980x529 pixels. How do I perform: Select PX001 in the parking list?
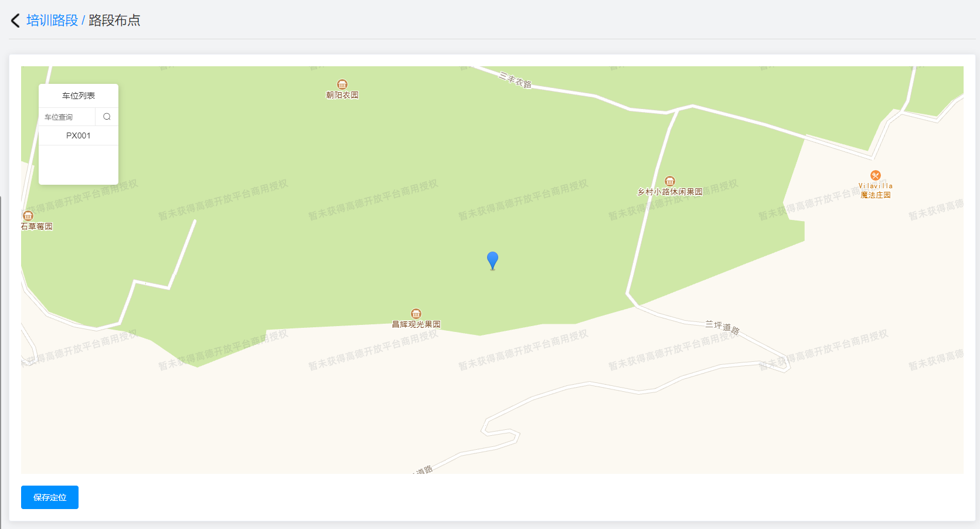tap(79, 135)
